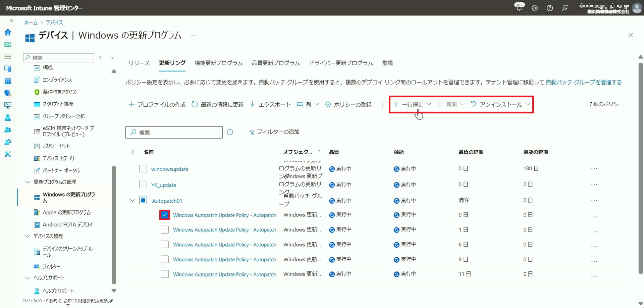The height and width of the screenshot is (308, 644).
Task: Open 一時停止 pause dropdown
Action: (413, 104)
